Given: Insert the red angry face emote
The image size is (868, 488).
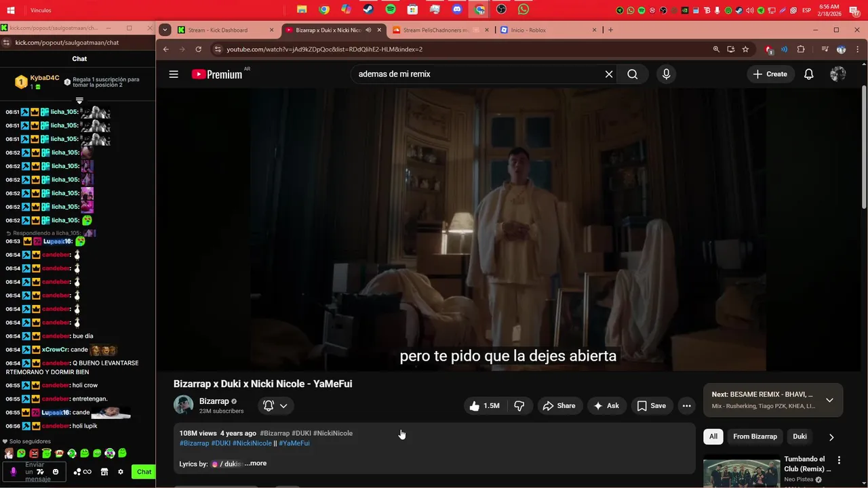Looking at the screenshot, I should 34,453.
